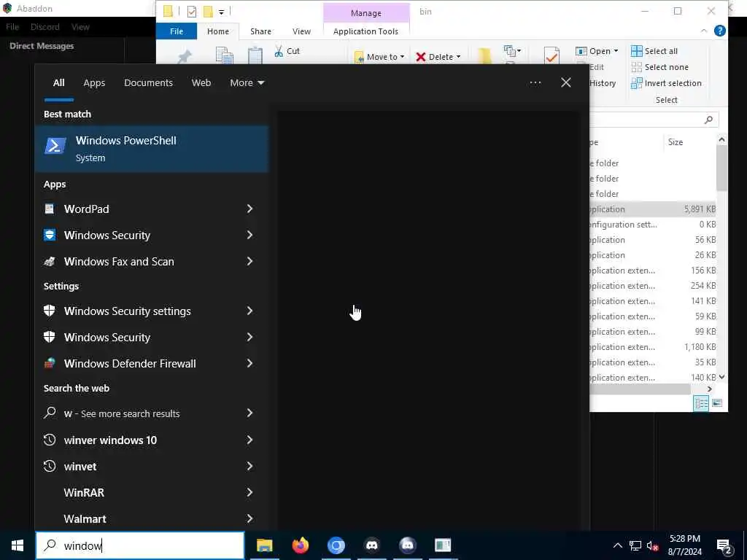Image resolution: width=747 pixels, height=560 pixels.
Task: Click the Explorer horizontal scrollbar right arrow
Action: 709,389
